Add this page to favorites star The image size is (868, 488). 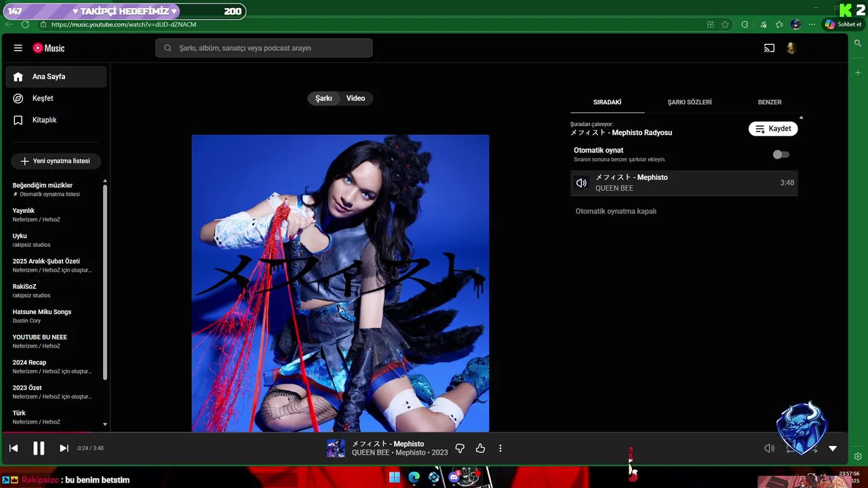click(x=725, y=24)
